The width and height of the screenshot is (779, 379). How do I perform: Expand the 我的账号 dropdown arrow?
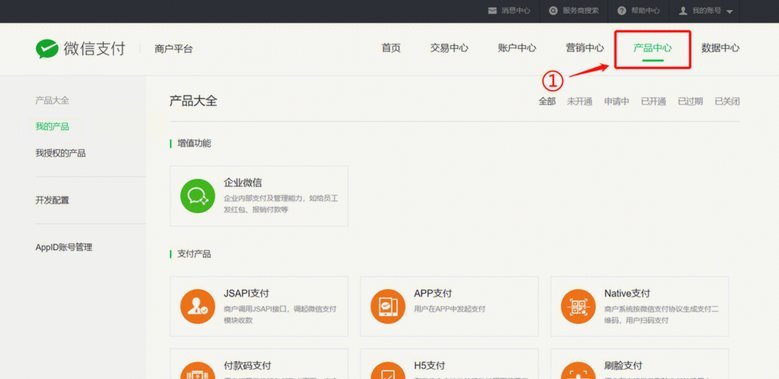pos(729,11)
